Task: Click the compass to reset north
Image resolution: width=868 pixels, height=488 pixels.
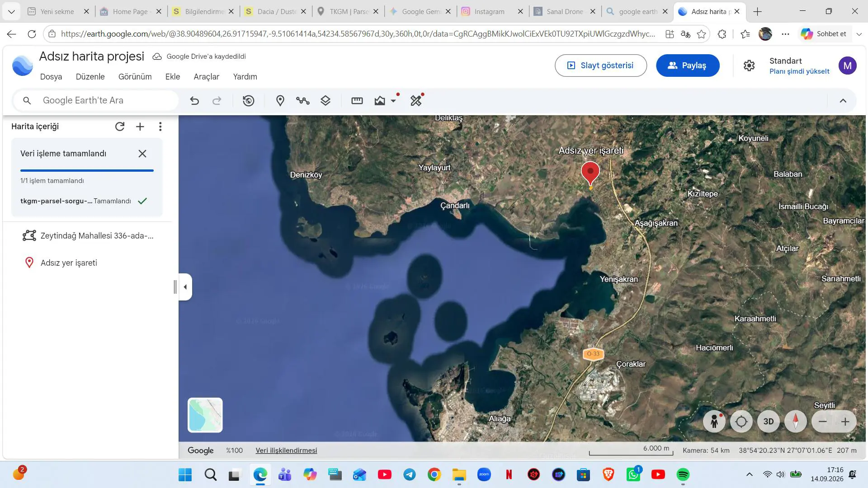Action: (796, 422)
